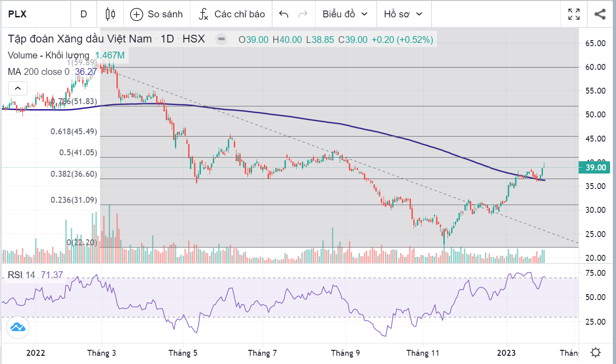Click the RSI 14 indicator label

(x=21, y=275)
